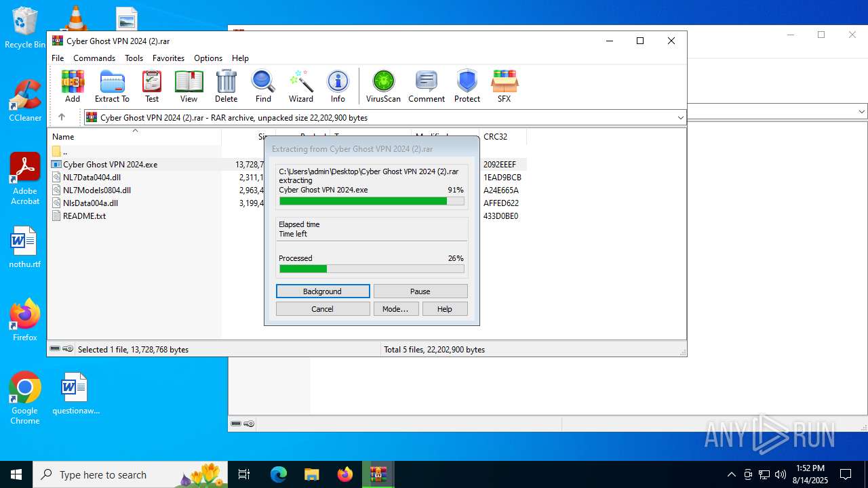
Task: Click the Find magnifier icon
Action: [x=263, y=86]
